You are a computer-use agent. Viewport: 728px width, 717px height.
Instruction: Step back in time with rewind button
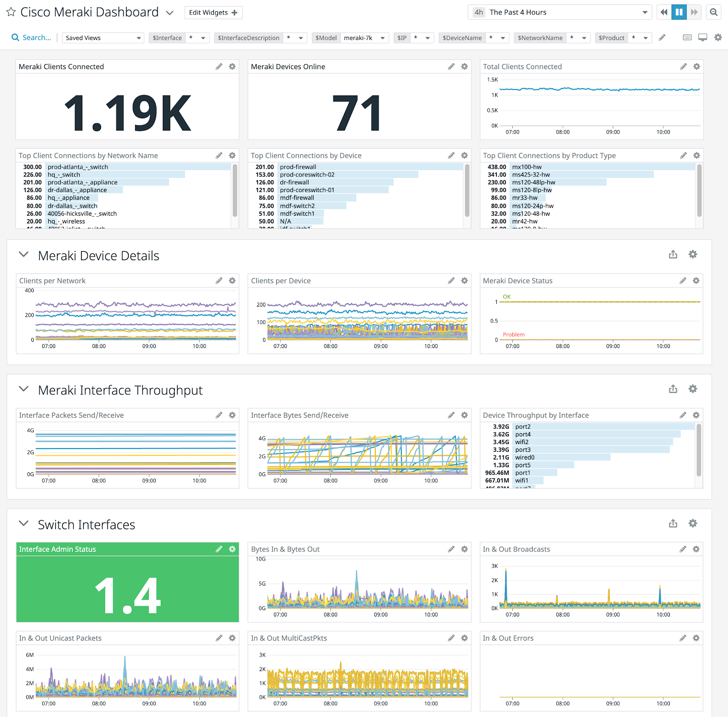(664, 12)
